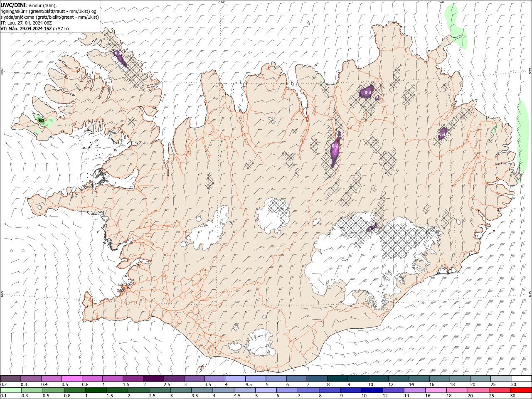Select the darkest green 1 swatch in lower scale

click(x=96, y=390)
